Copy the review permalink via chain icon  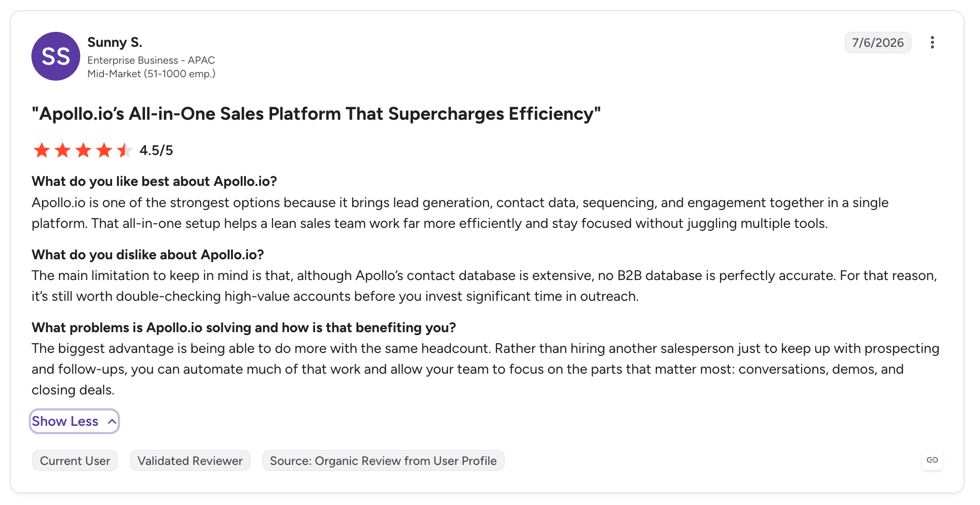932,460
